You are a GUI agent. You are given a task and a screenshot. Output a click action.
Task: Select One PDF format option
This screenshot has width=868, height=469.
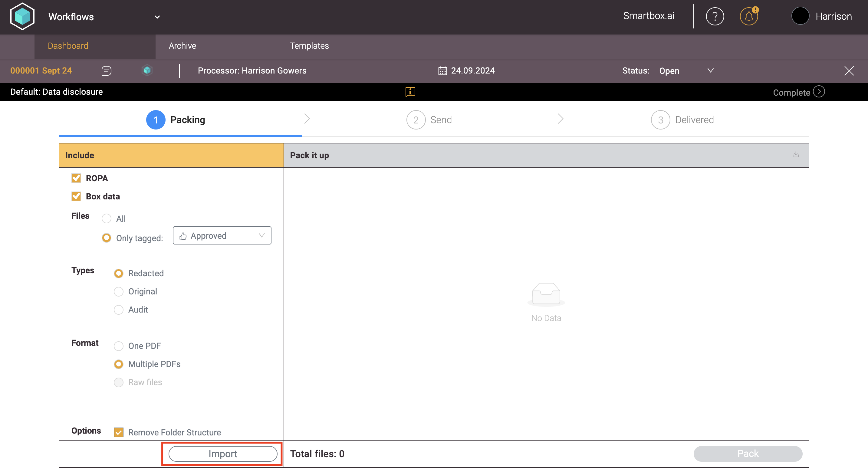(119, 346)
